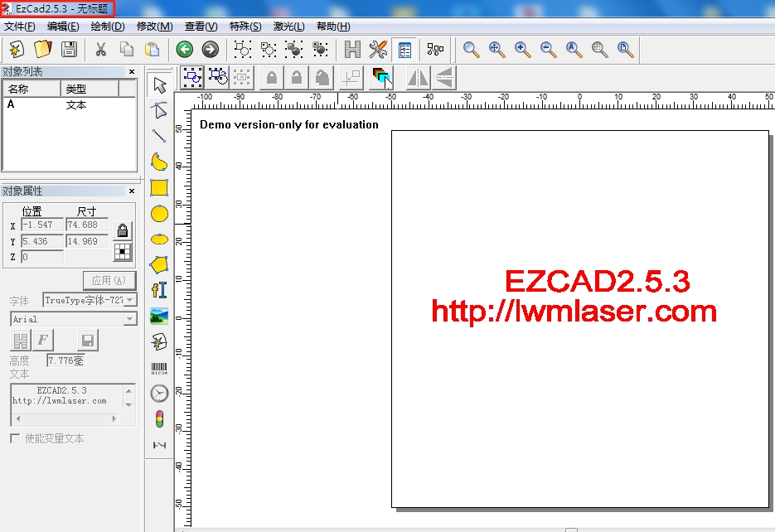Insert bitmap with picture icon
The height and width of the screenshot is (532, 775).
click(159, 316)
